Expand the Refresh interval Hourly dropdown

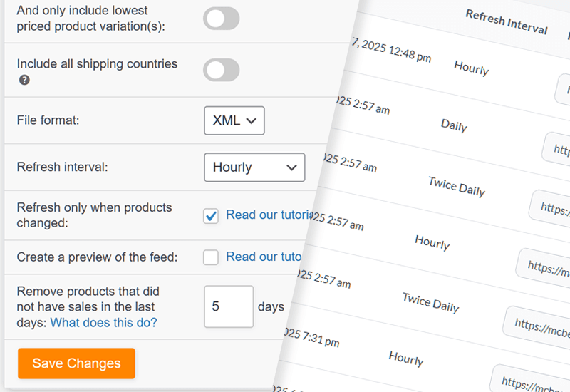[254, 167]
